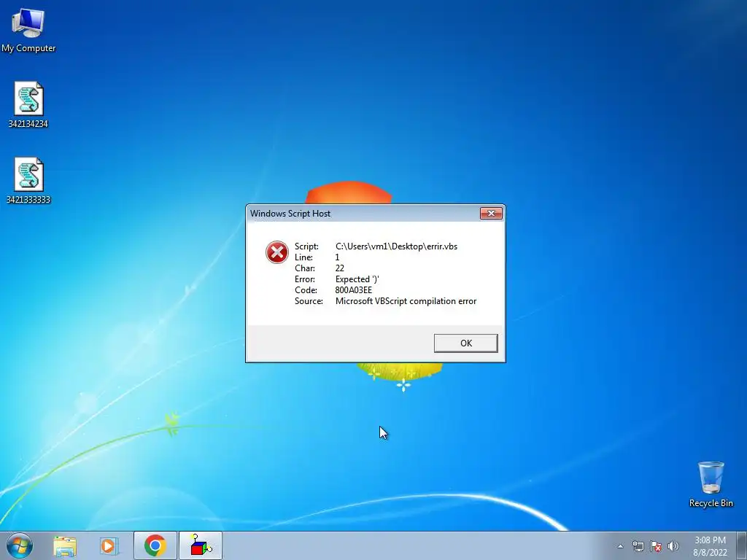Click the red error icon in dialog
The height and width of the screenshot is (560, 747).
[x=276, y=252]
